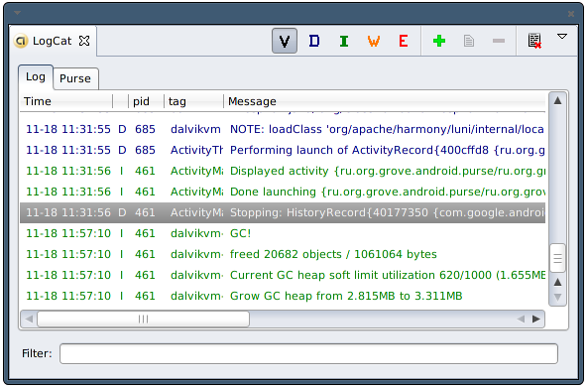Click the edit filter document icon

(469, 41)
